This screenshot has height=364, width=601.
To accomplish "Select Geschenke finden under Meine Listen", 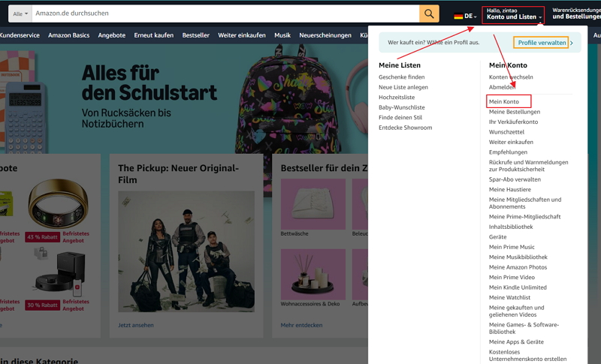I will 401,77.
